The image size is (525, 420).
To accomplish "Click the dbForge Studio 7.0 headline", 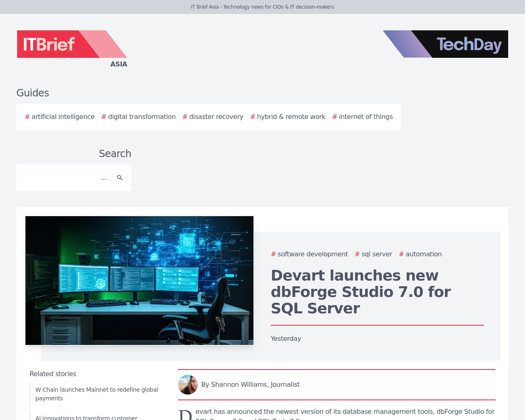I will tap(361, 292).
